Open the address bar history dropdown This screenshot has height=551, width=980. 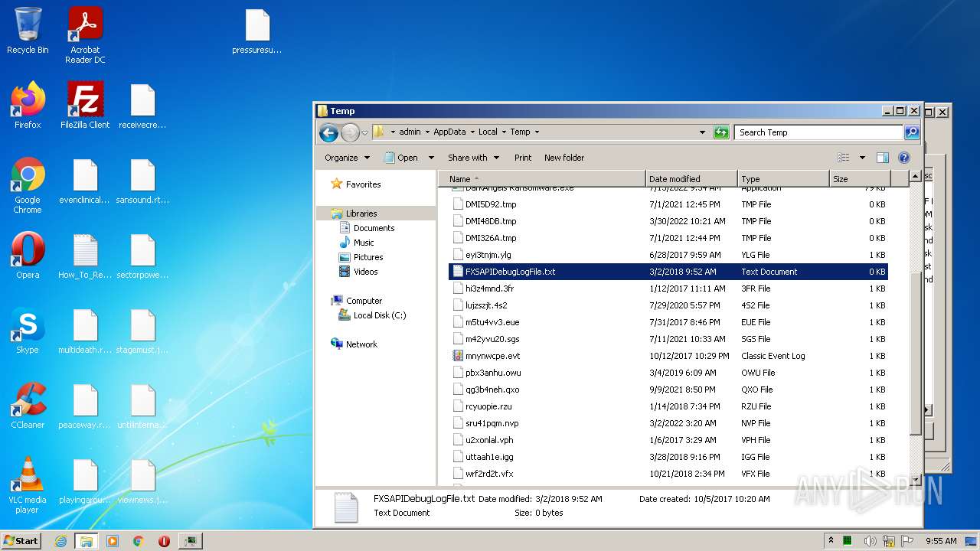click(x=703, y=132)
